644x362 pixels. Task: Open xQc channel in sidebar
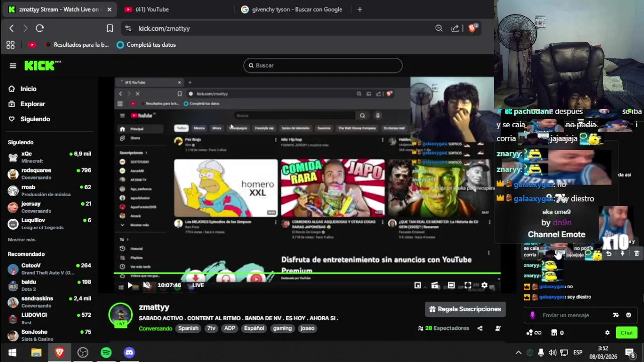(49, 157)
